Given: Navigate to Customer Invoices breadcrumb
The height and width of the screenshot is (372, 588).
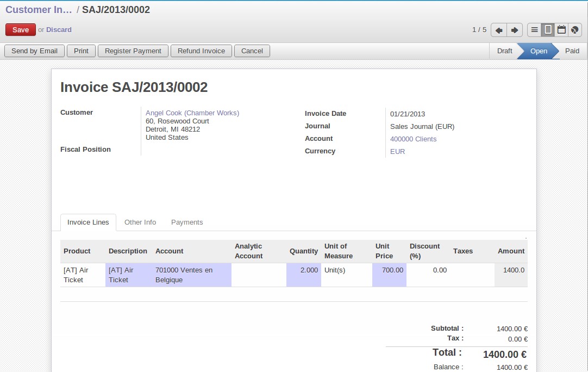Looking at the screenshot, I should tap(38, 10).
